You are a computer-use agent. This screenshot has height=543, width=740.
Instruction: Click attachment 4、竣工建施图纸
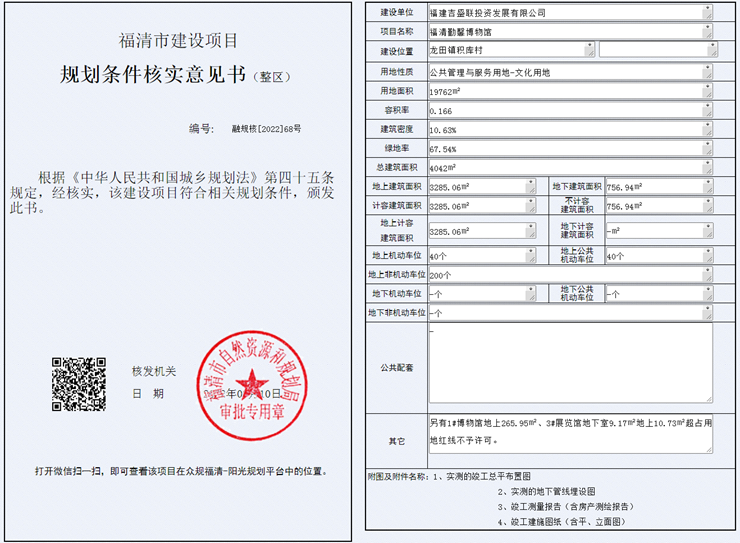562,522
